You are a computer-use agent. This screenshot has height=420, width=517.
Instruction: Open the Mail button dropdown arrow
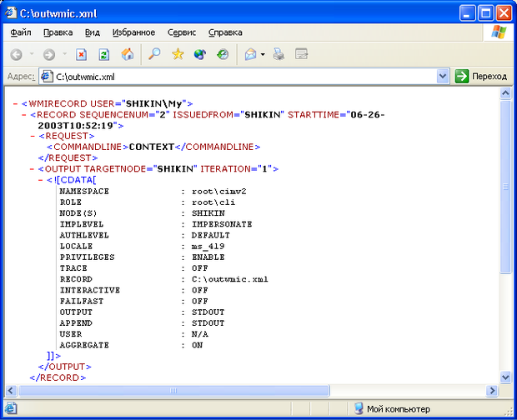(x=263, y=54)
